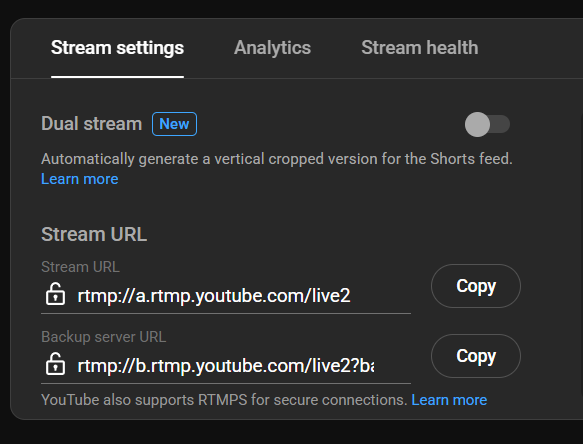
Task: Click the dark area outside the settings panel
Action: 292,432
